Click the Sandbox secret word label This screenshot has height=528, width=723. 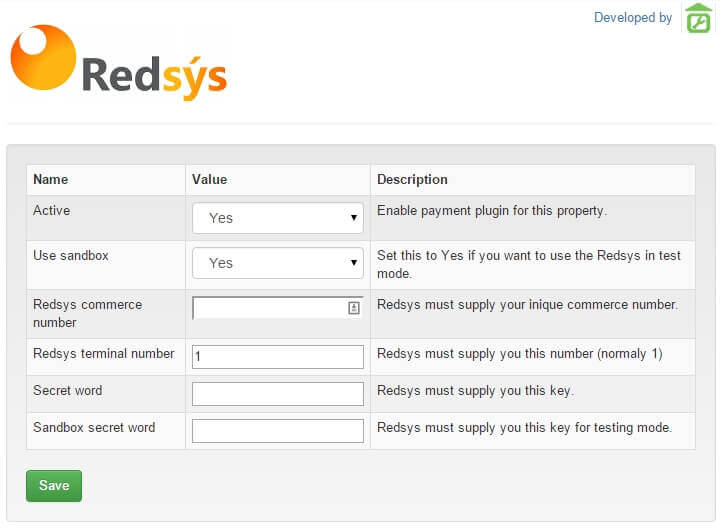coord(94,427)
